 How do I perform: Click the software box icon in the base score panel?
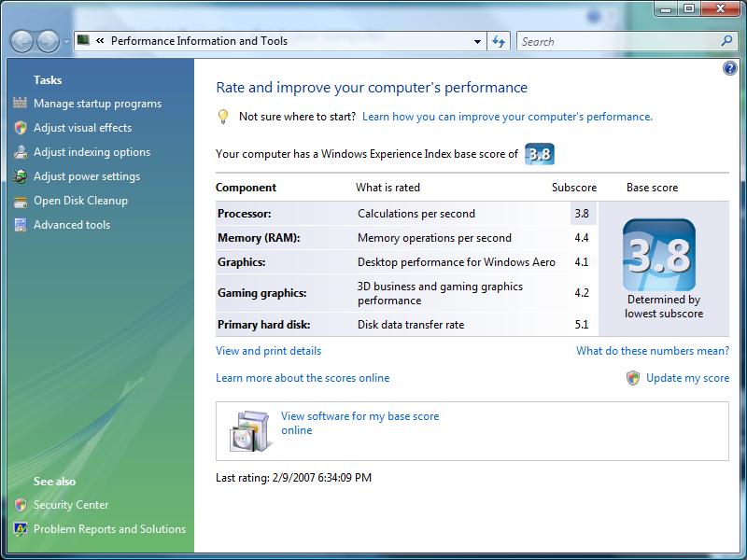251,431
